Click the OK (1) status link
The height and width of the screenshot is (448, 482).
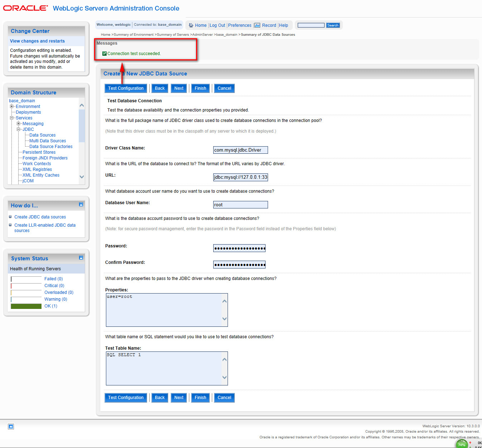50,306
